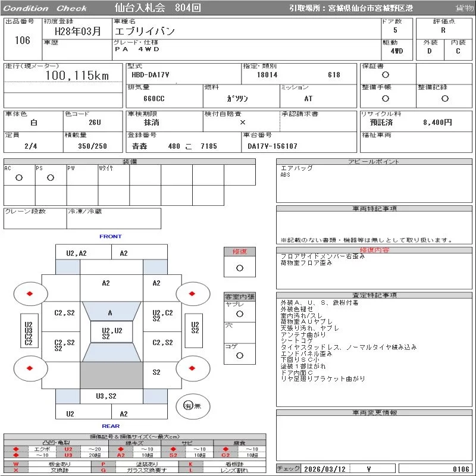Click the Condition Check header title
The height and width of the screenshot is (476, 476).
coord(45,8)
